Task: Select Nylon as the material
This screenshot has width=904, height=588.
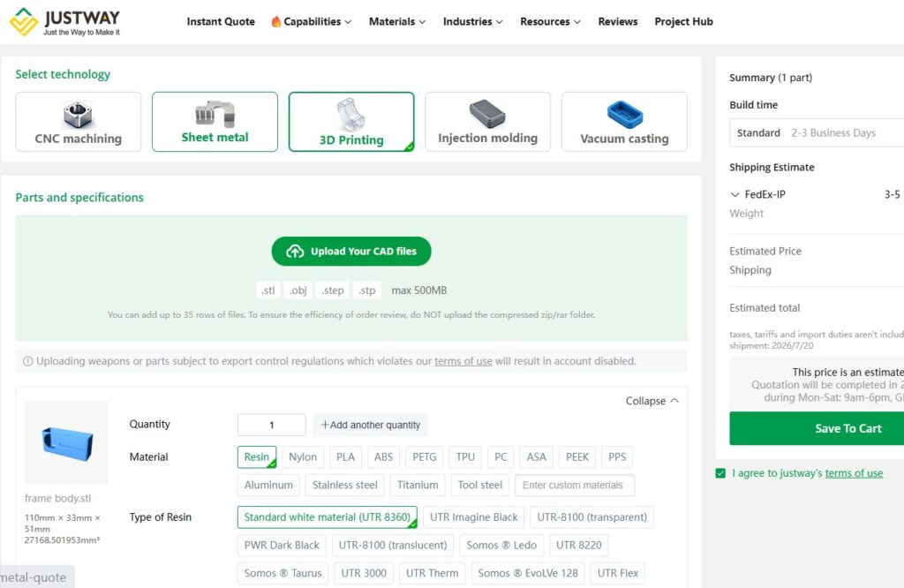Action: [x=303, y=457]
